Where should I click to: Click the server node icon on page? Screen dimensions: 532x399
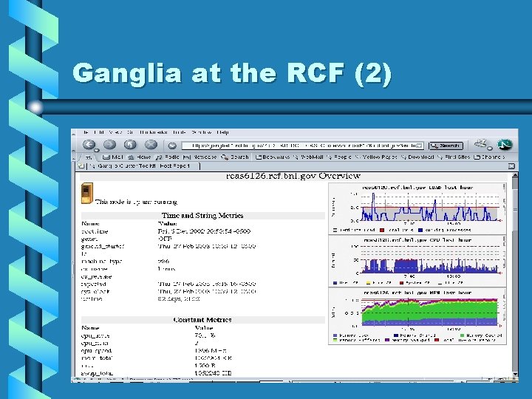pyautogui.click(x=87, y=194)
